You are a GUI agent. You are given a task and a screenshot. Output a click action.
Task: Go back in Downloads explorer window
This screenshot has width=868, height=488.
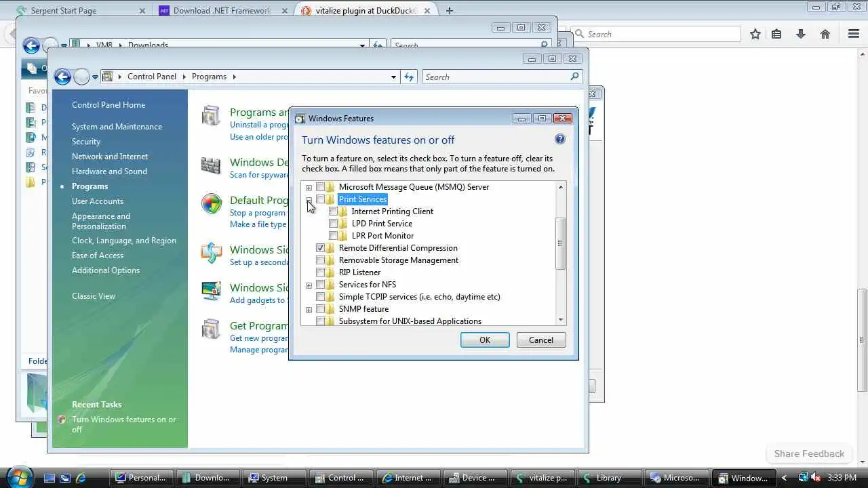[x=31, y=45]
